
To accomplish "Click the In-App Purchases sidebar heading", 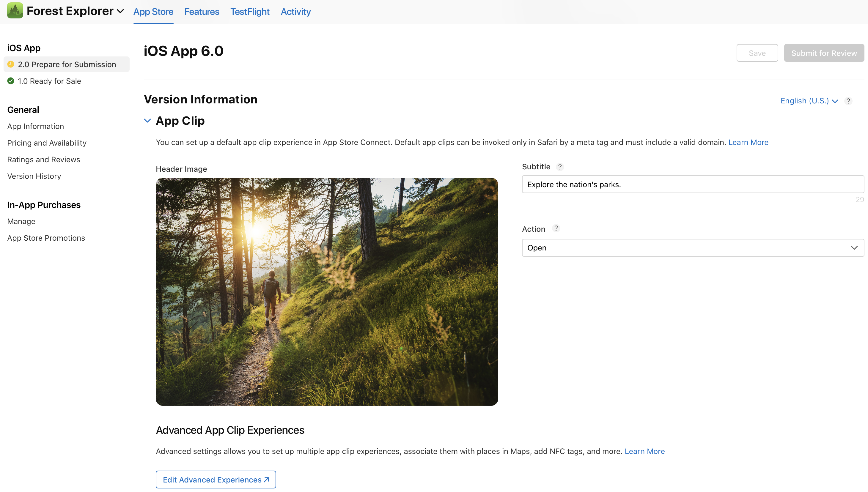I will 44,205.
